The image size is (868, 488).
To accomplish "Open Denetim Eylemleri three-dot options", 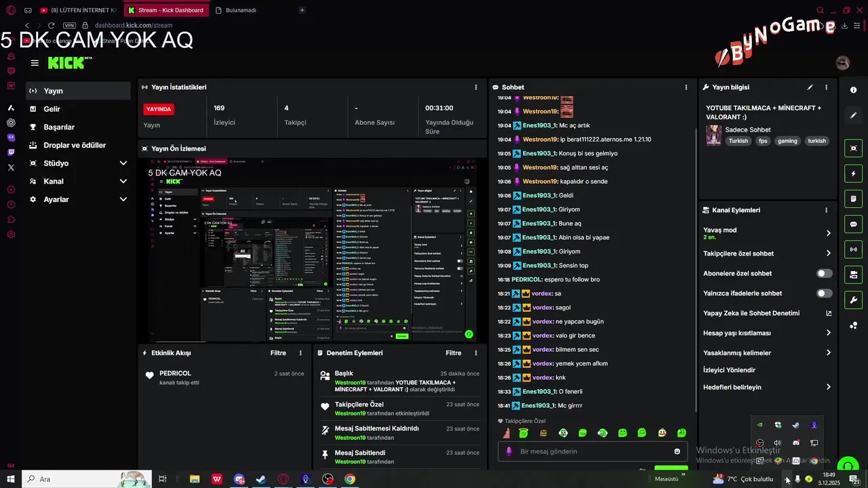I will click(x=476, y=353).
